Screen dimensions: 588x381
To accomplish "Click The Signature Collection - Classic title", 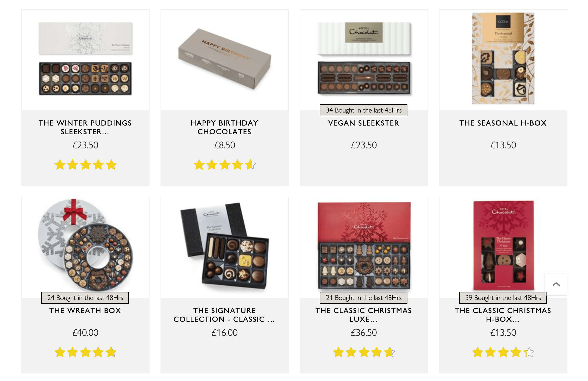I will tap(225, 315).
